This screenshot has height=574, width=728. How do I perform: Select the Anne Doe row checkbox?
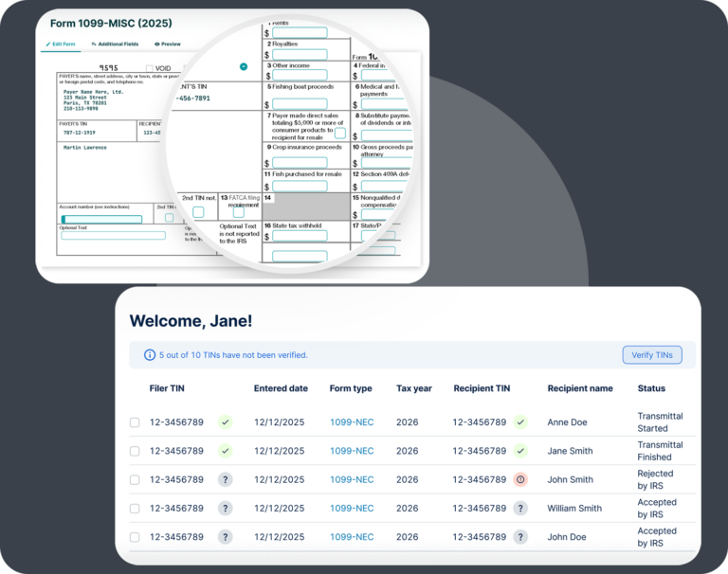point(135,422)
